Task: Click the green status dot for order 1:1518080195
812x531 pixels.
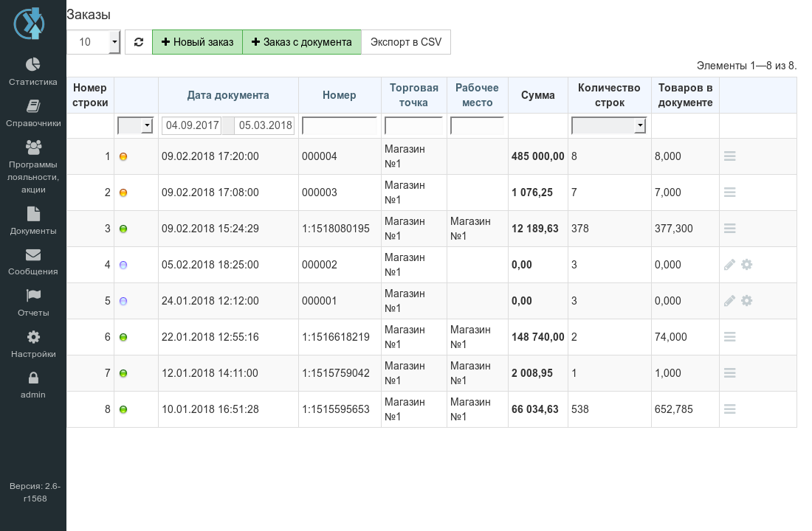Action: click(123, 229)
